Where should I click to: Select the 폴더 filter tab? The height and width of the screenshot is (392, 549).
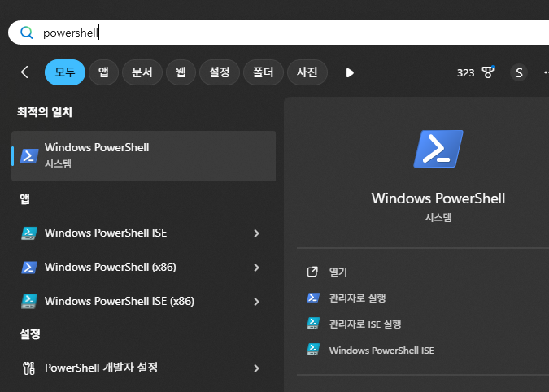264,72
